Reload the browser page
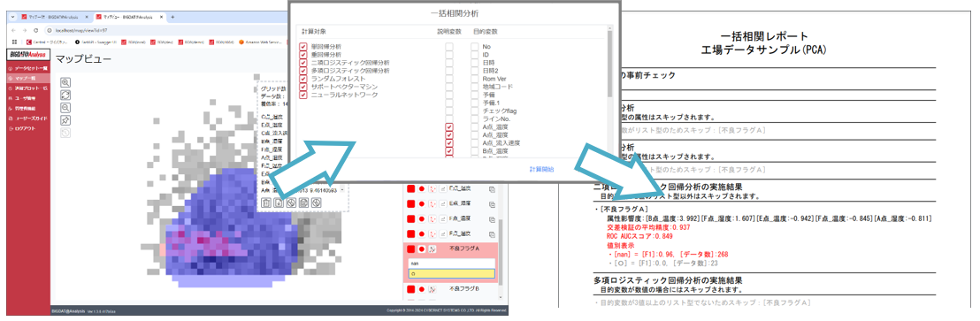The height and width of the screenshot is (321, 980). [35, 30]
